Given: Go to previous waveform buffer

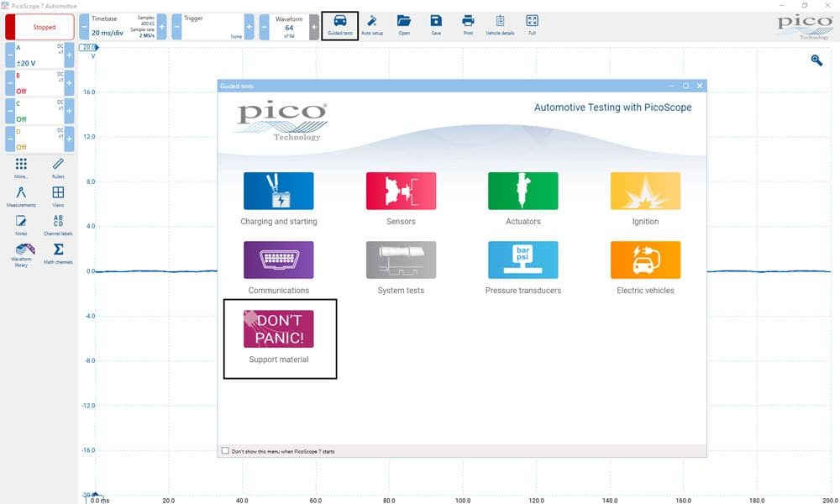Looking at the screenshot, I should click(264, 27).
